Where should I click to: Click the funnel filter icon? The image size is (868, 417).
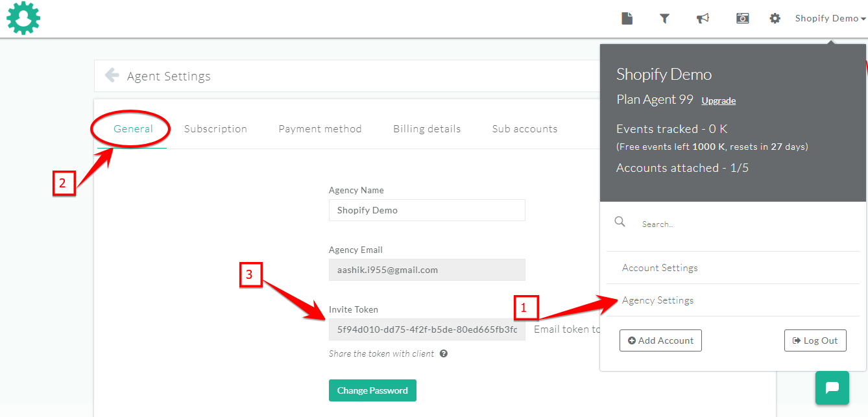664,18
